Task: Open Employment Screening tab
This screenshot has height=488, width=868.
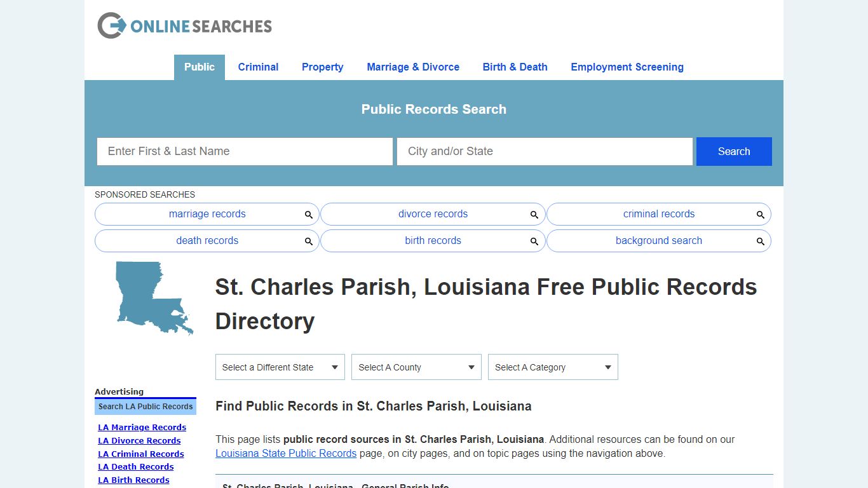Action: (627, 67)
